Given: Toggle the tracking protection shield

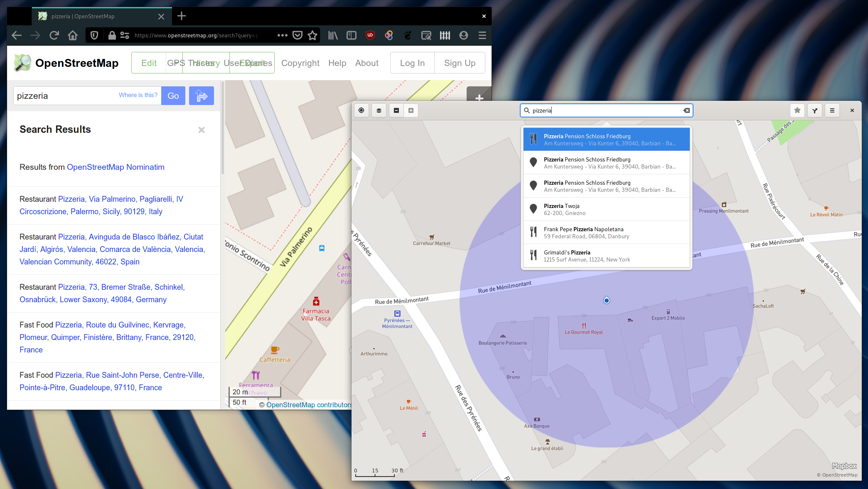Looking at the screenshot, I should click(x=94, y=35).
